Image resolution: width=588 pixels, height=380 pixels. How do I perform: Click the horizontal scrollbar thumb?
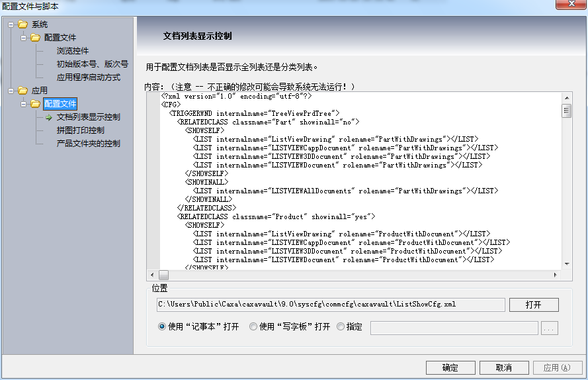pos(164,275)
